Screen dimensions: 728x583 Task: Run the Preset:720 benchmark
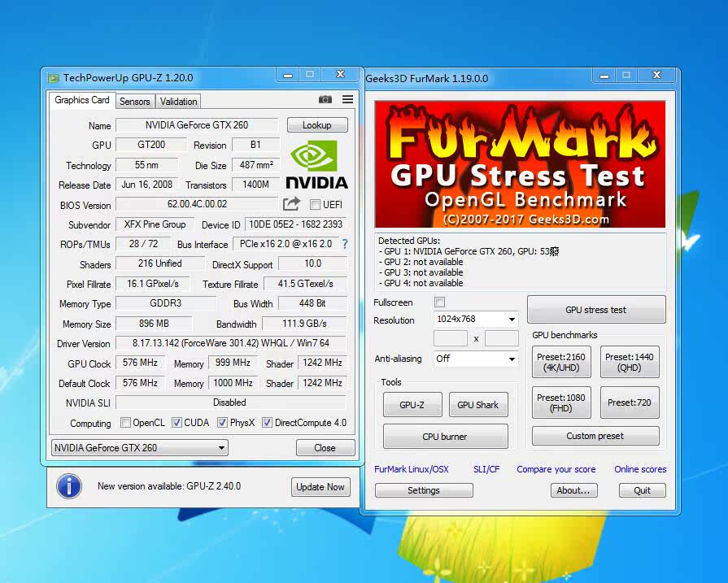629,403
